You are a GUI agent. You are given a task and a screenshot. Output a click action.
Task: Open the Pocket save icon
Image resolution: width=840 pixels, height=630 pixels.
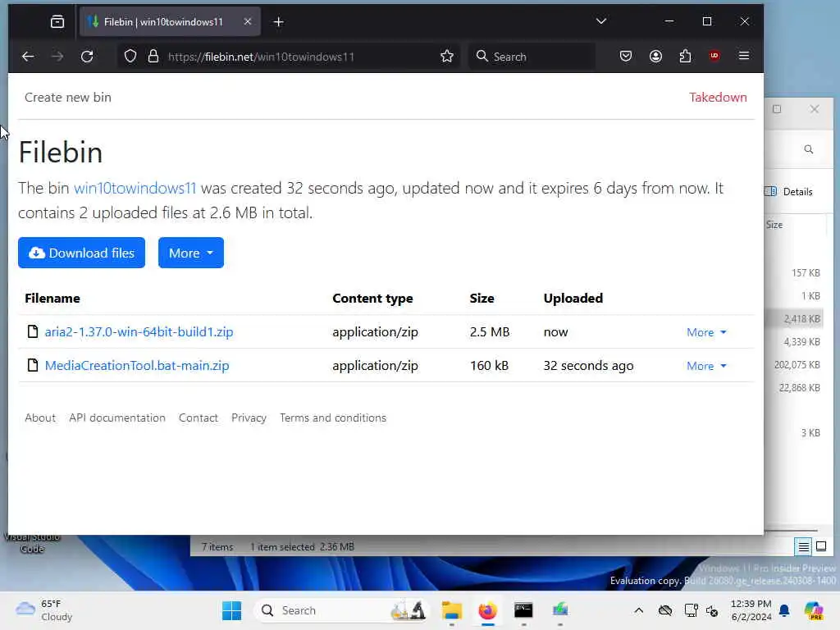click(626, 57)
